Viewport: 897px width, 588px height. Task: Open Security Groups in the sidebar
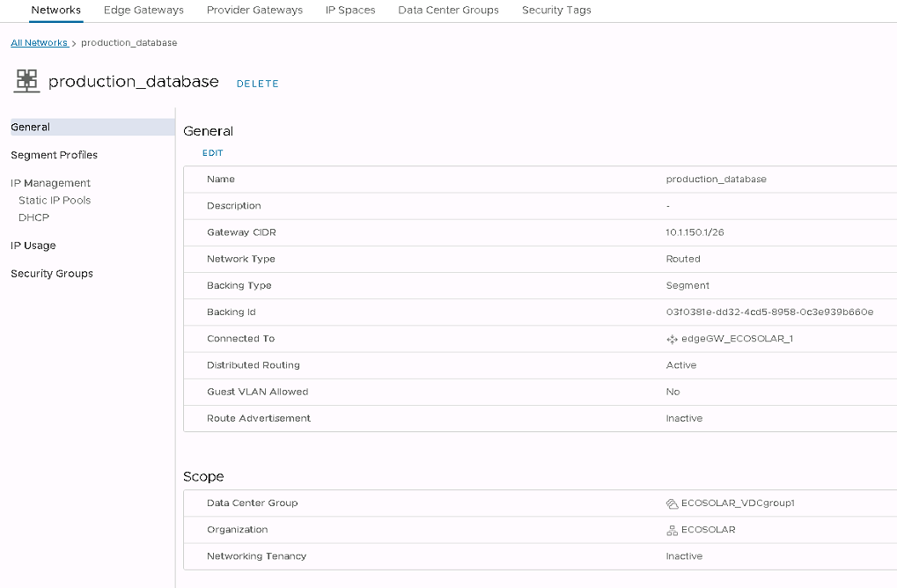click(x=52, y=274)
